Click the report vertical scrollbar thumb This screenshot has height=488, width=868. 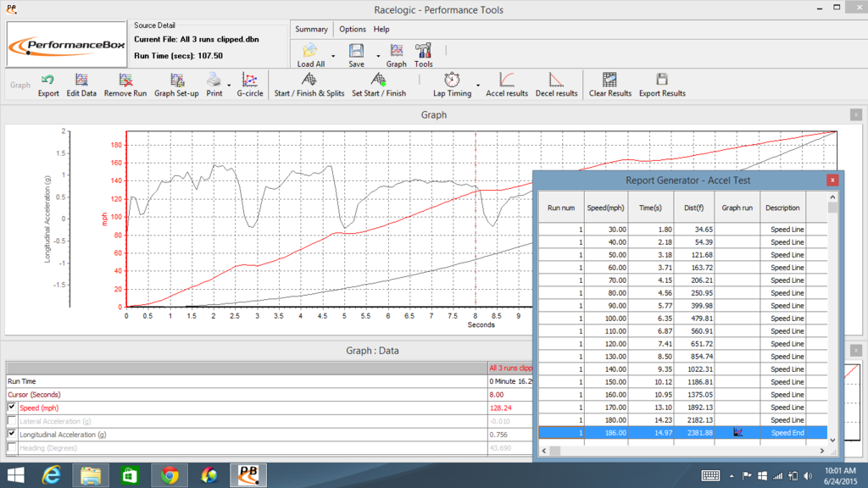[x=832, y=208]
